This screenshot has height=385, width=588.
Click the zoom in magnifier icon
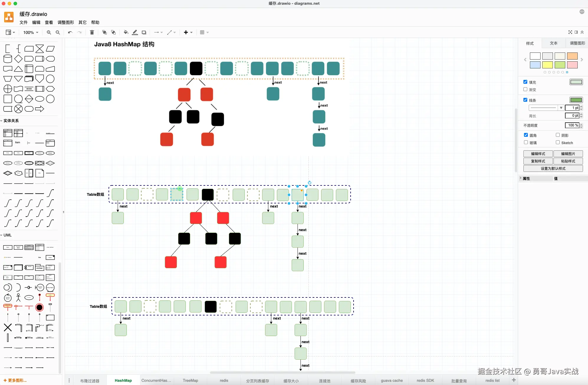49,32
